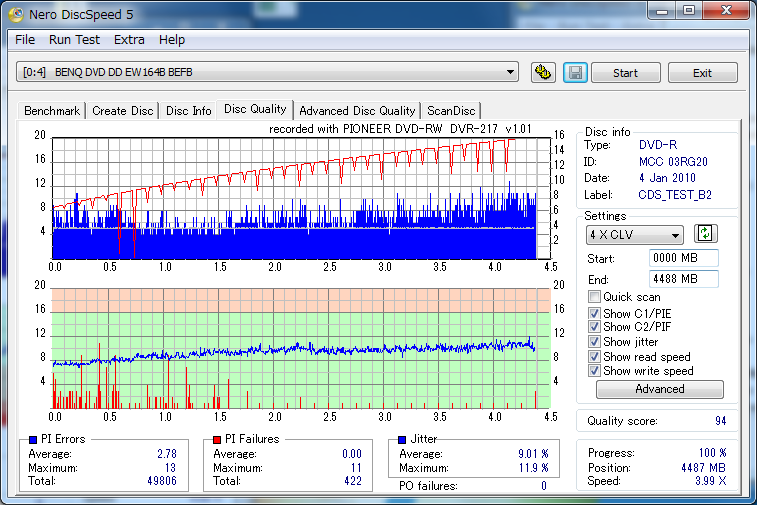Open the Advanced settings button

click(659, 390)
